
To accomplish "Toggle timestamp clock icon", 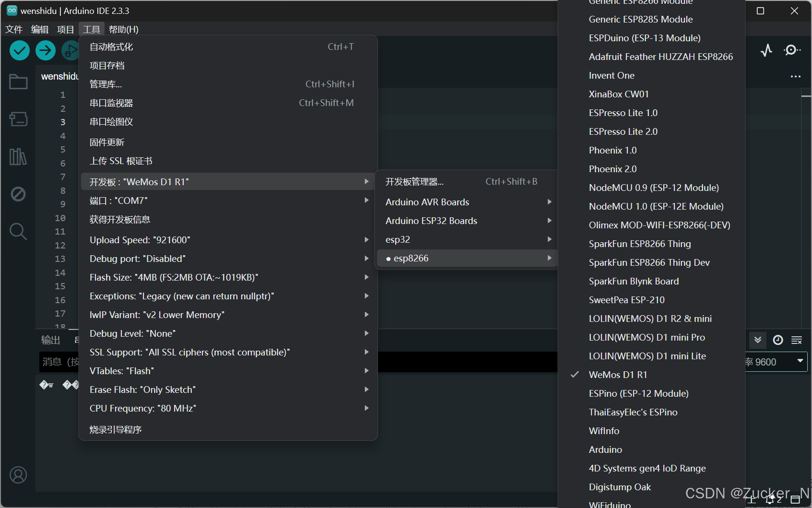I will [778, 340].
